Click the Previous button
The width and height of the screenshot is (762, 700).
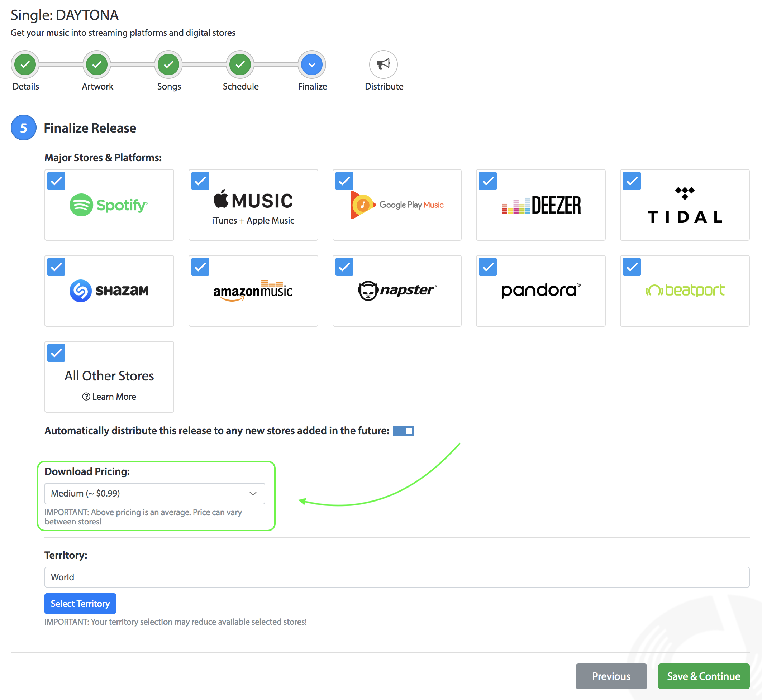click(611, 676)
